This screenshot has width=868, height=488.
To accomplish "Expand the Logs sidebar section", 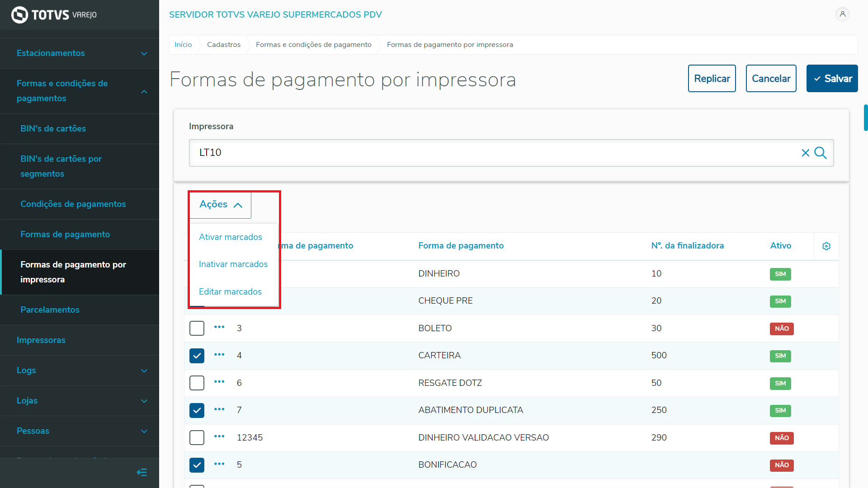I will point(144,371).
